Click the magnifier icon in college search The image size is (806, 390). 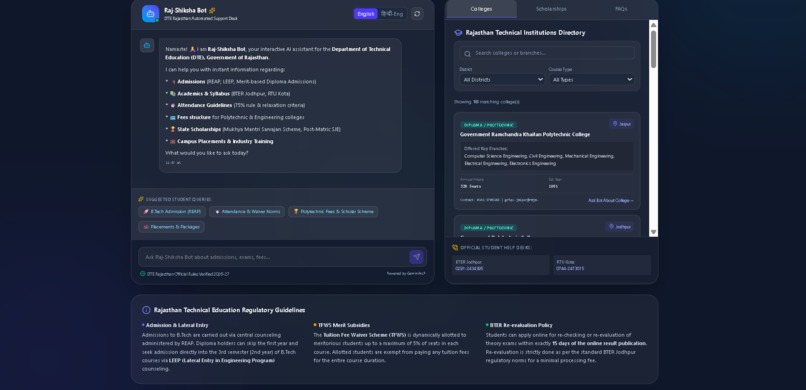(x=467, y=53)
